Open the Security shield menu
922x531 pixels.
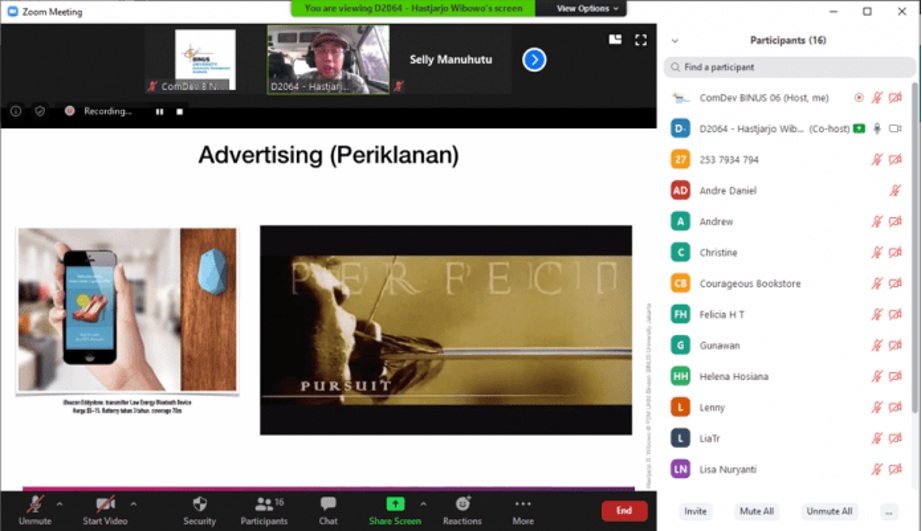[199, 510]
